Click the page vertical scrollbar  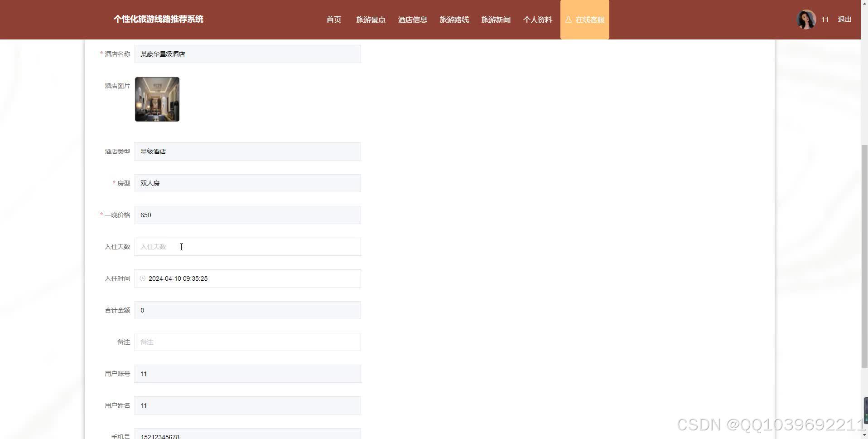[864, 256]
